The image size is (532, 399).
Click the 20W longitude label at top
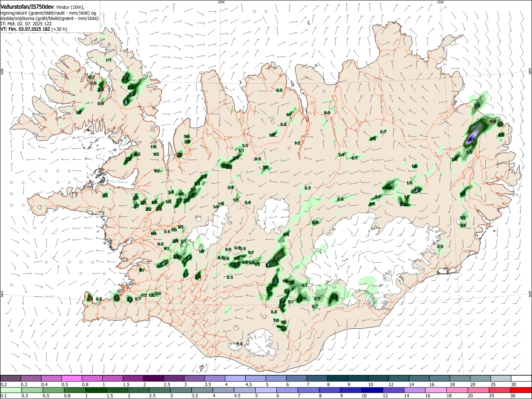[x=221, y=2]
